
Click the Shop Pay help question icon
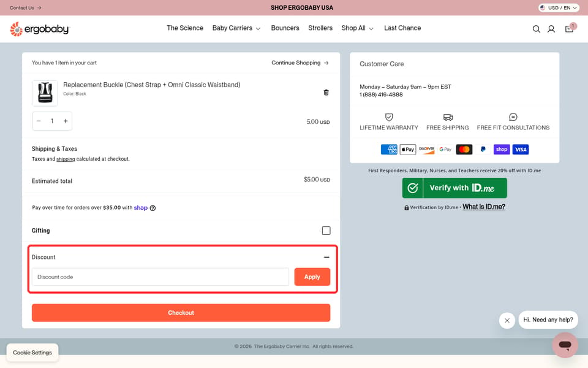153,208
